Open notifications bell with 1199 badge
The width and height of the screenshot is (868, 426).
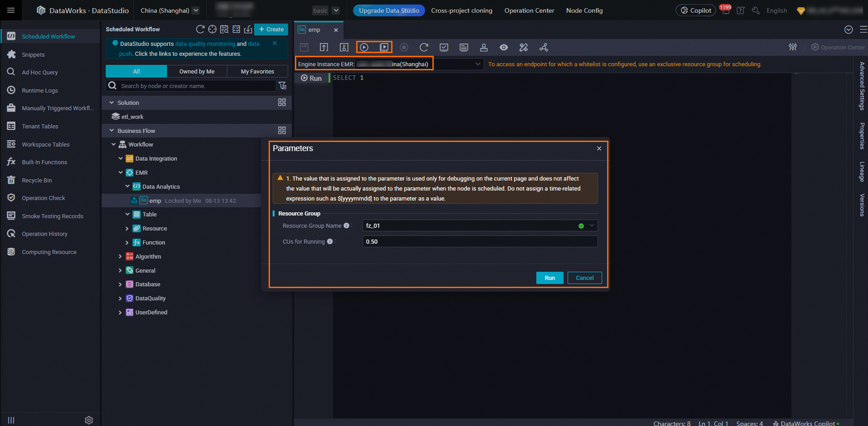(725, 10)
